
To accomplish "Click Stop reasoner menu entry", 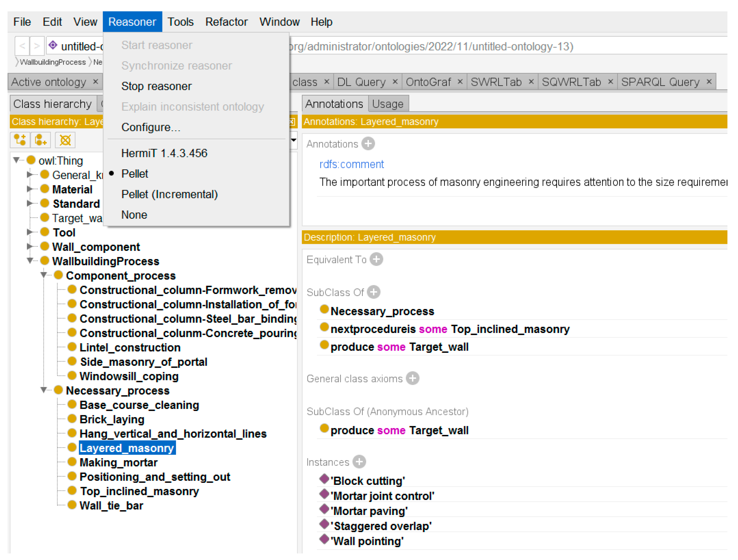I will click(157, 86).
